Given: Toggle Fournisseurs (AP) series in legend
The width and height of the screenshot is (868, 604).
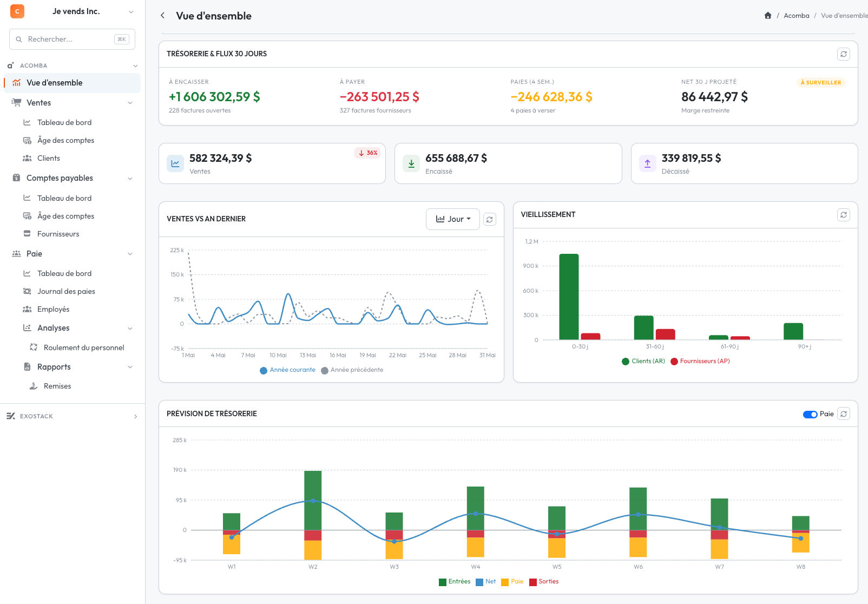Looking at the screenshot, I should coord(700,362).
